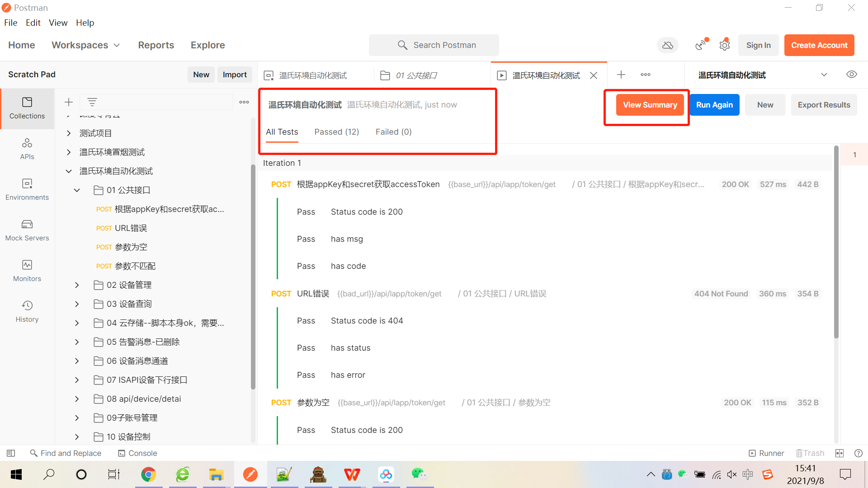Open the Environments sidebar panel

pyautogui.click(x=27, y=189)
